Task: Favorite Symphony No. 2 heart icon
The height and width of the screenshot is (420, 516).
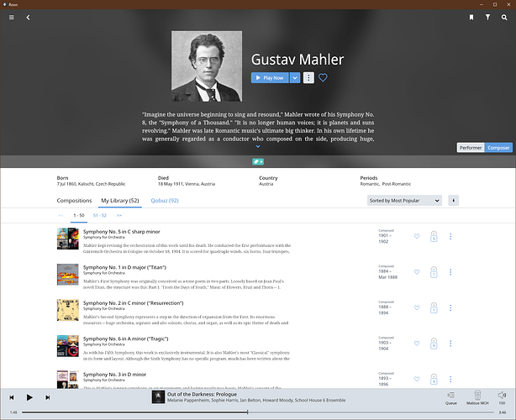Action: coord(417,307)
